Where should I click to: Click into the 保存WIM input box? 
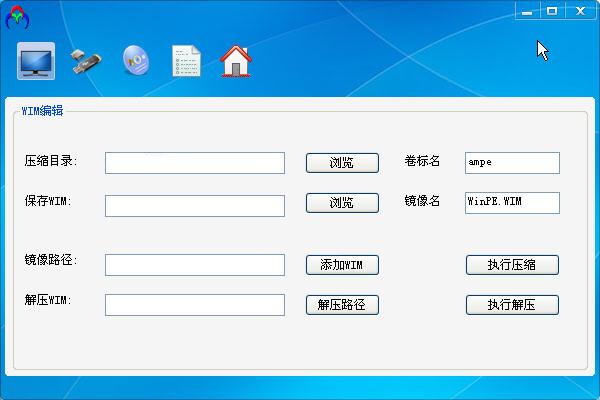coord(195,205)
